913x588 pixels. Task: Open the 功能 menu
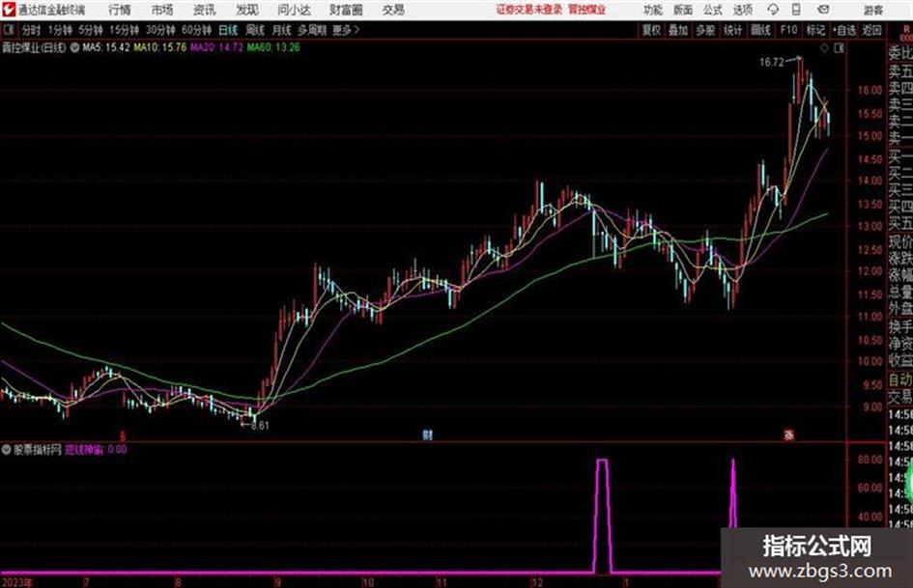coord(653,10)
